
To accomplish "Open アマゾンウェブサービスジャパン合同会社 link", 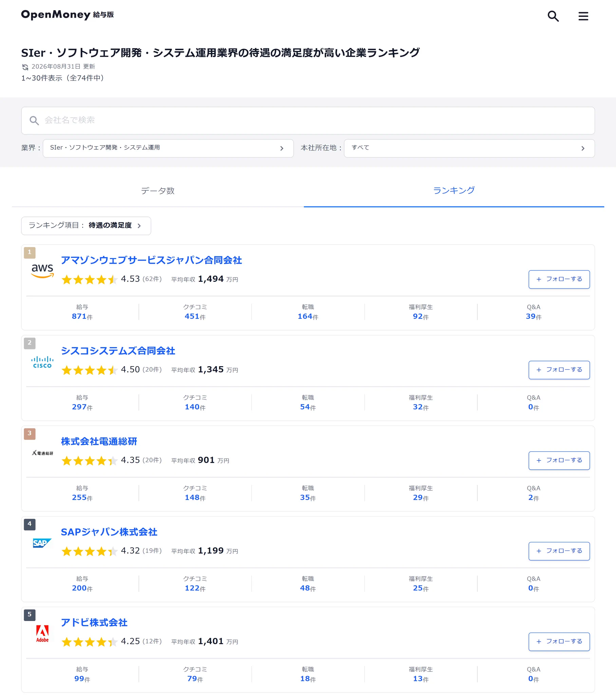I will click(x=151, y=260).
